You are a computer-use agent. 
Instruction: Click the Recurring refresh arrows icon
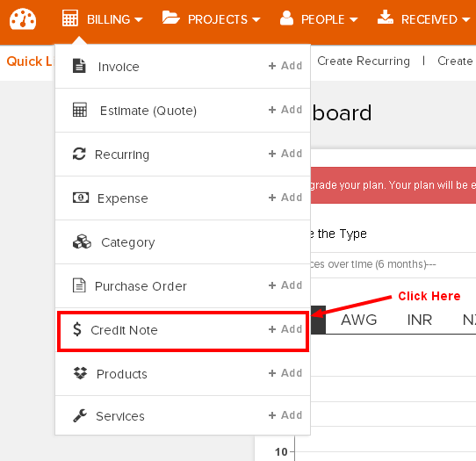click(79, 154)
